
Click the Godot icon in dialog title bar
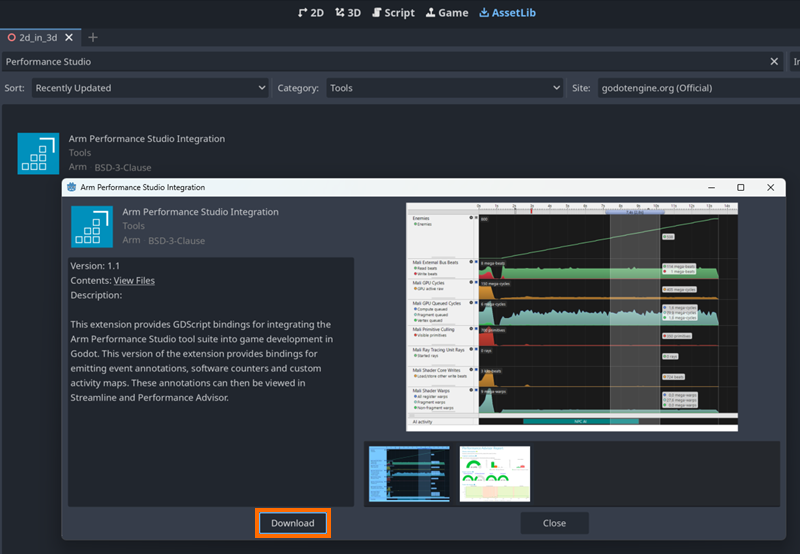[71, 187]
